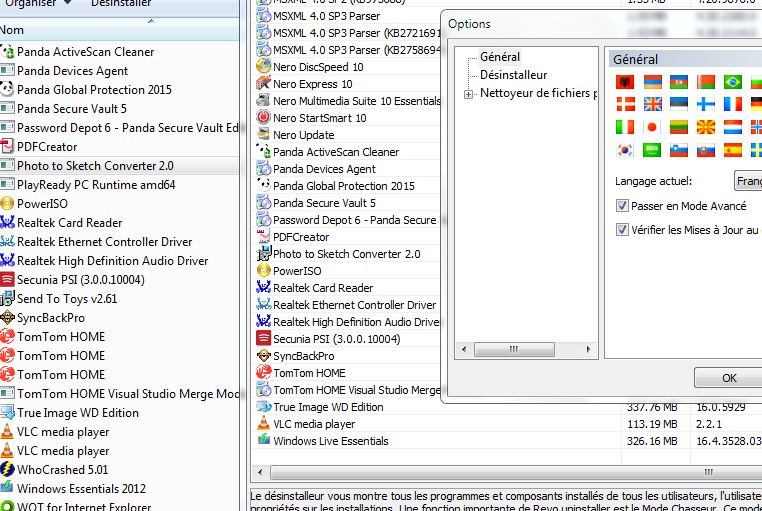Select the Lithuanian flag
The width and height of the screenshot is (762, 511).
[679, 127]
